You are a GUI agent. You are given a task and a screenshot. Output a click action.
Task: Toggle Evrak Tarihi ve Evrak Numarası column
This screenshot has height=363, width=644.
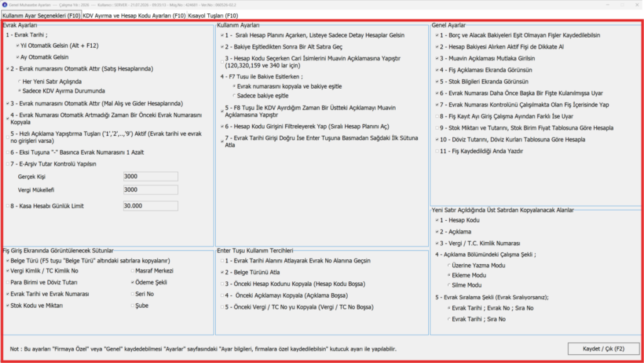8,294
